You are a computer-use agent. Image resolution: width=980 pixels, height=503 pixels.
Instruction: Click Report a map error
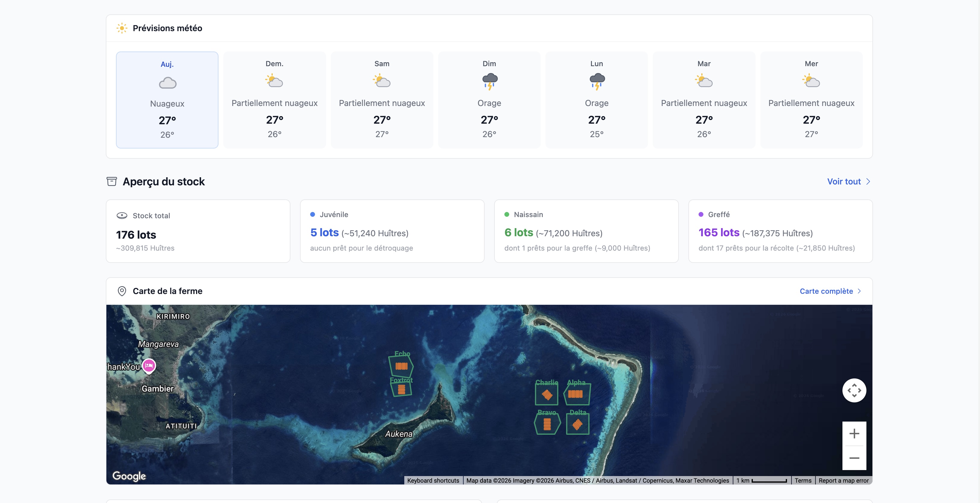pyautogui.click(x=843, y=481)
